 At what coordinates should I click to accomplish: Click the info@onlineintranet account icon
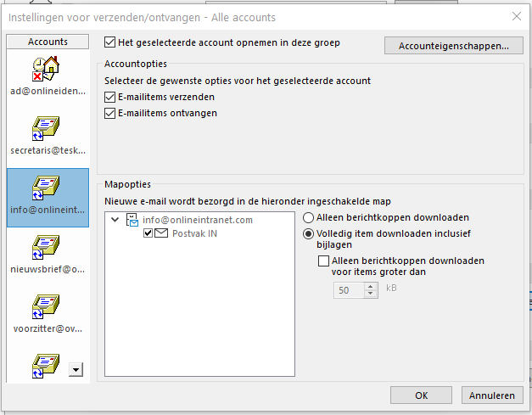pyautogui.click(x=45, y=187)
